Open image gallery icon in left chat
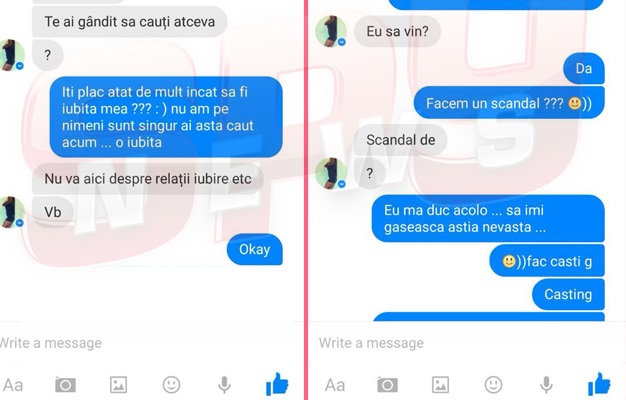The image size is (626, 400). tap(119, 385)
